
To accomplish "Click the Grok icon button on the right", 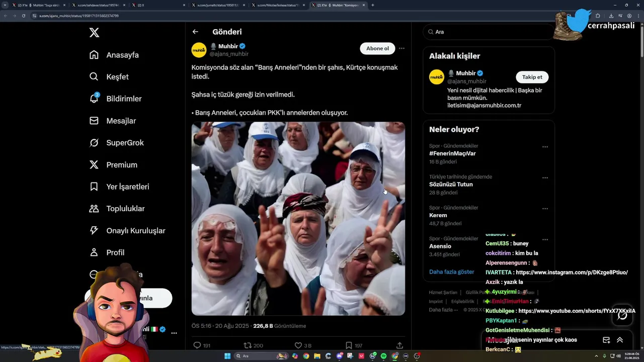I will point(622,315).
